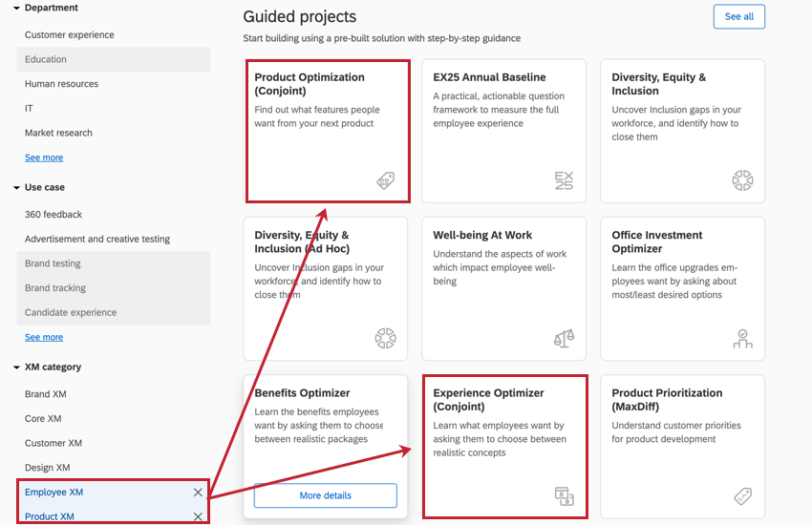The image size is (812, 525).
Task: Click the See all button
Action: tap(739, 16)
